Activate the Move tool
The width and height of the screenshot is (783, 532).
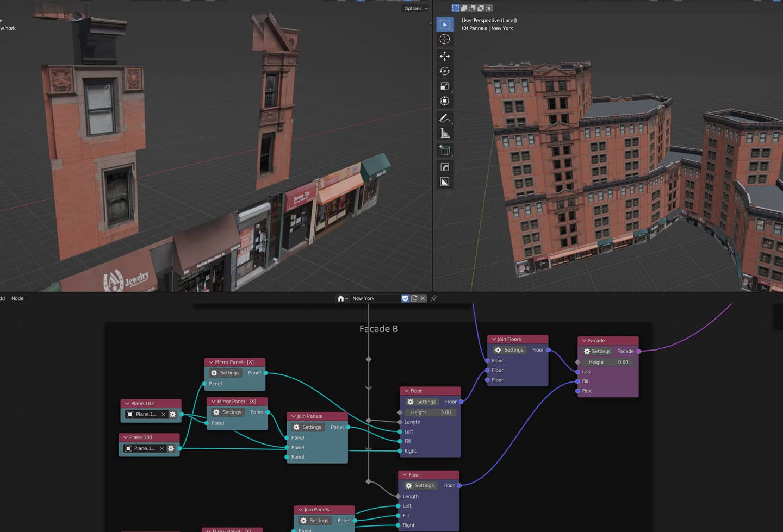444,56
